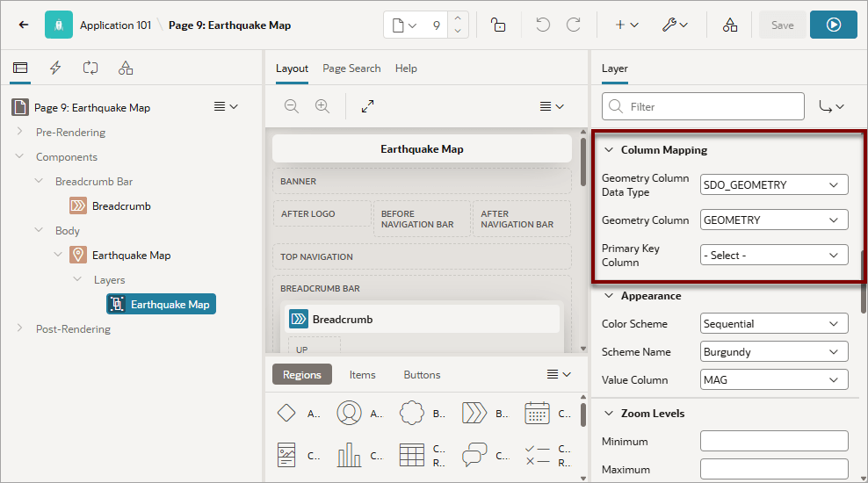Viewport: 868px width, 483px height.
Task: Switch gallery to Items
Action: pyautogui.click(x=362, y=375)
